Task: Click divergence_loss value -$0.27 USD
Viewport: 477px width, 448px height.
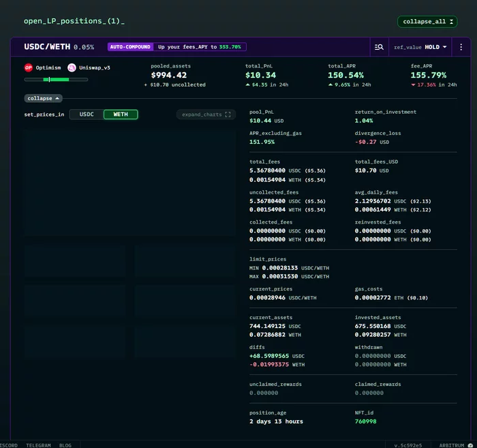Action: coord(372,142)
